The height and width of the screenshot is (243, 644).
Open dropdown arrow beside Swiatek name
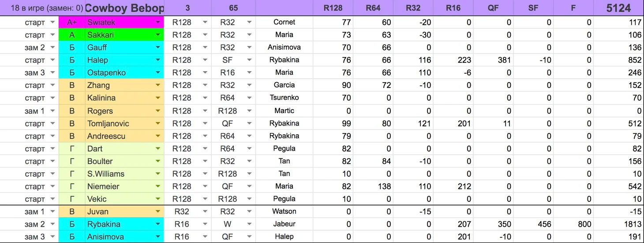tap(158, 22)
